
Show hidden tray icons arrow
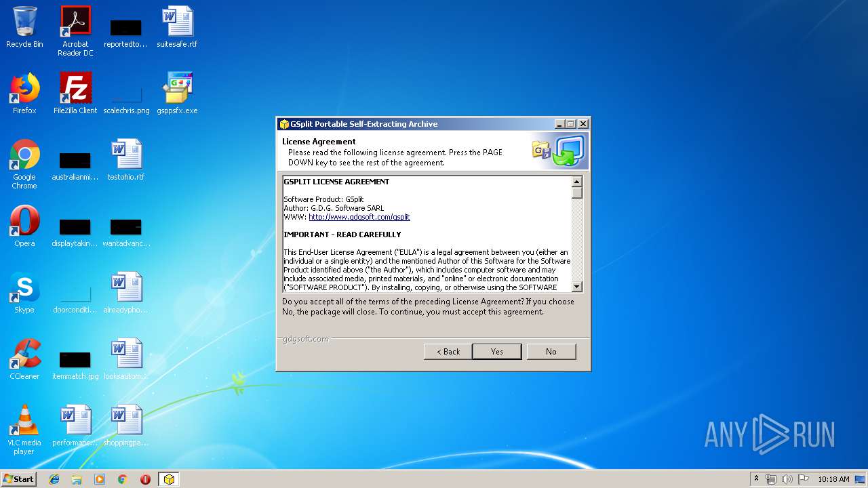coord(756,479)
